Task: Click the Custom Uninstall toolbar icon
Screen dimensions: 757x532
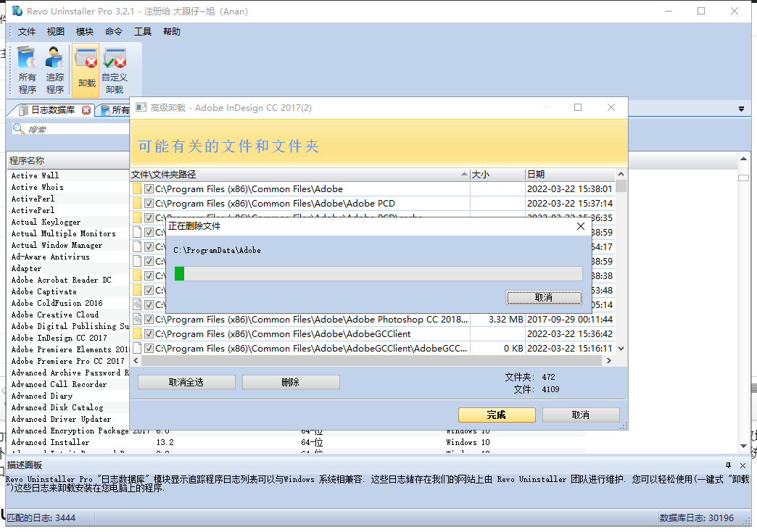Action: coord(115,70)
